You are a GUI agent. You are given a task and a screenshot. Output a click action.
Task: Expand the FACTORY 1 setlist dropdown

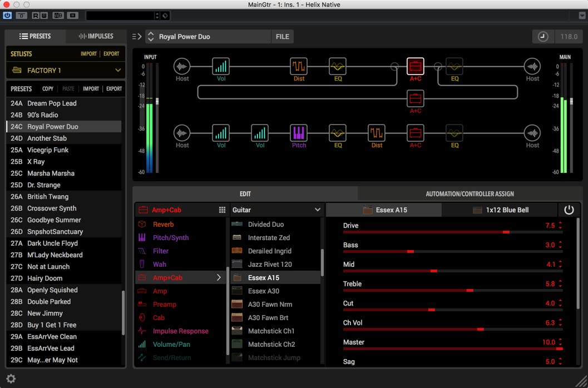[118, 71]
